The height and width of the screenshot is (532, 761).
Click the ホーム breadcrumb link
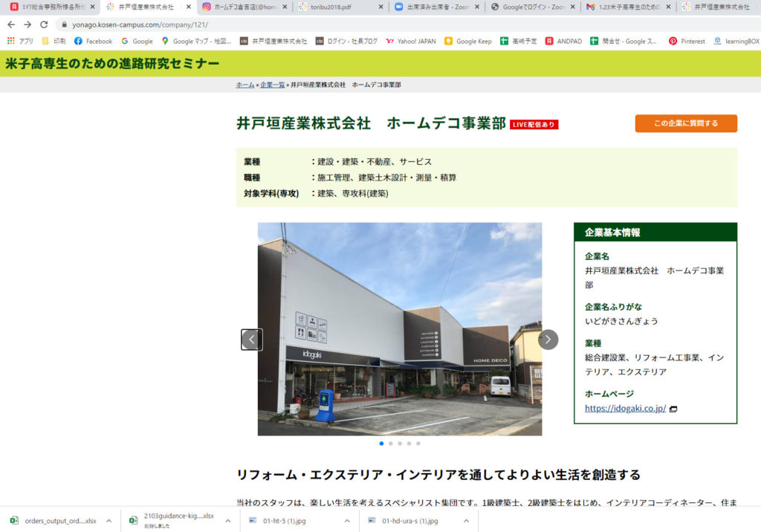click(x=245, y=85)
